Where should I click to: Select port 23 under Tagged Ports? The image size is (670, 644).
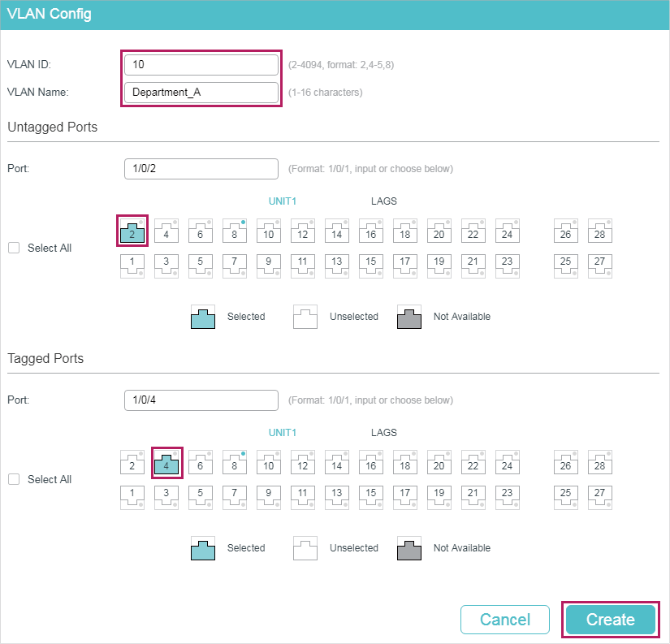(x=508, y=498)
